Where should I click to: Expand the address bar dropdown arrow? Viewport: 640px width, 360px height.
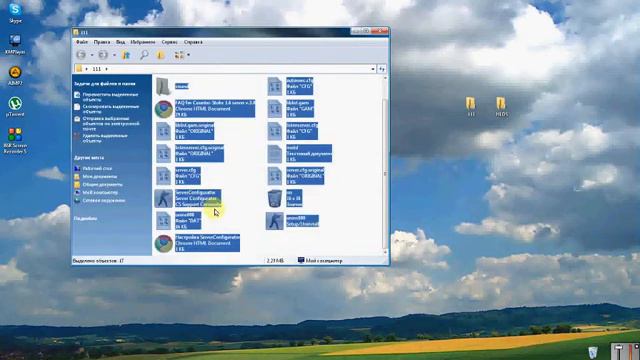(x=373, y=69)
